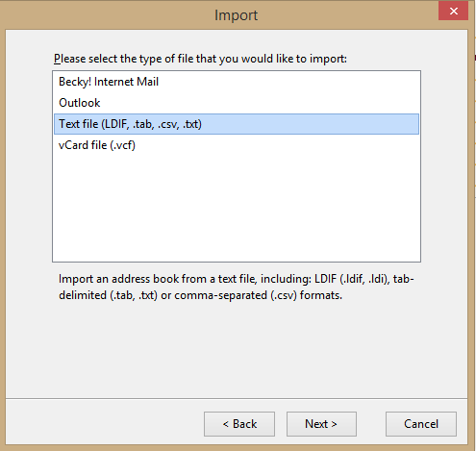Choose the Becky! mail client entry
The width and height of the screenshot is (476, 451).
coord(237,82)
